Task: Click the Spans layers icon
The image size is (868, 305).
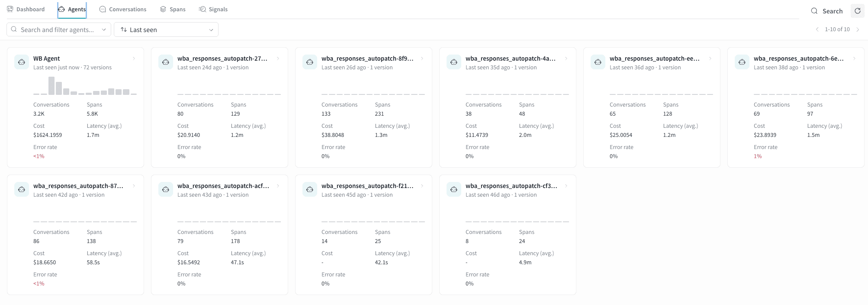Action: tap(163, 9)
